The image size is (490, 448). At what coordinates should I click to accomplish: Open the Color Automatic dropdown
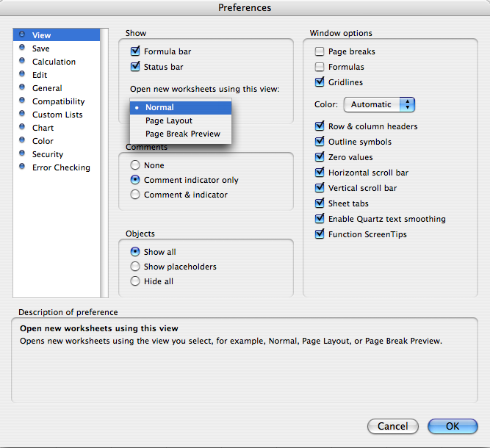point(379,104)
